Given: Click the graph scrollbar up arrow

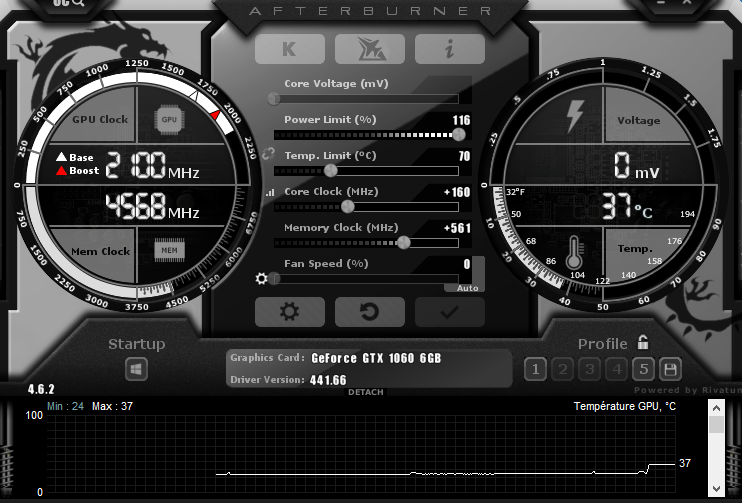Looking at the screenshot, I should click(x=716, y=408).
